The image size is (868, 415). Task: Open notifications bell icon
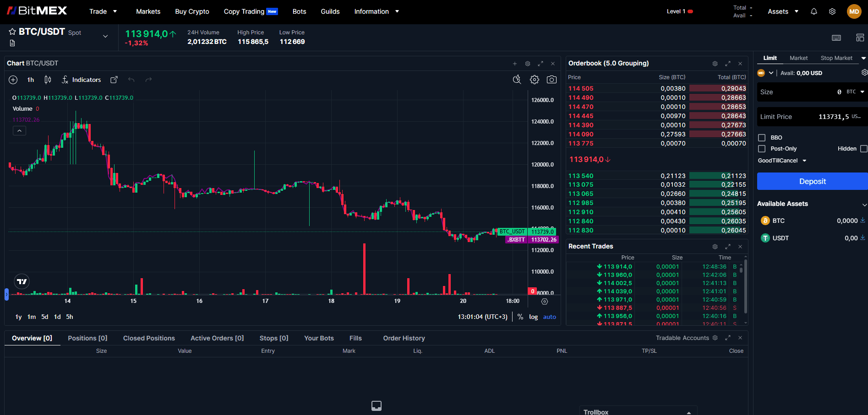click(x=814, y=11)
